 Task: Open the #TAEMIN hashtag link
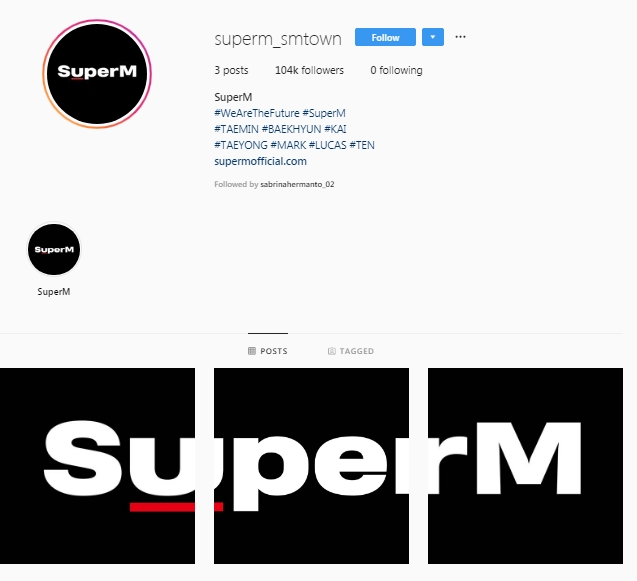(236, 129)
